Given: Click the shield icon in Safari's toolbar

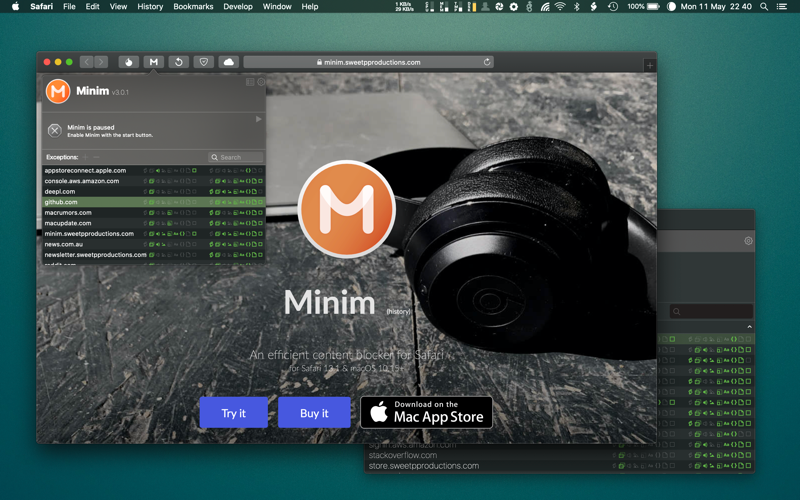Looking at the screenshot, I should pyautogui.click(x=204, y=62).
